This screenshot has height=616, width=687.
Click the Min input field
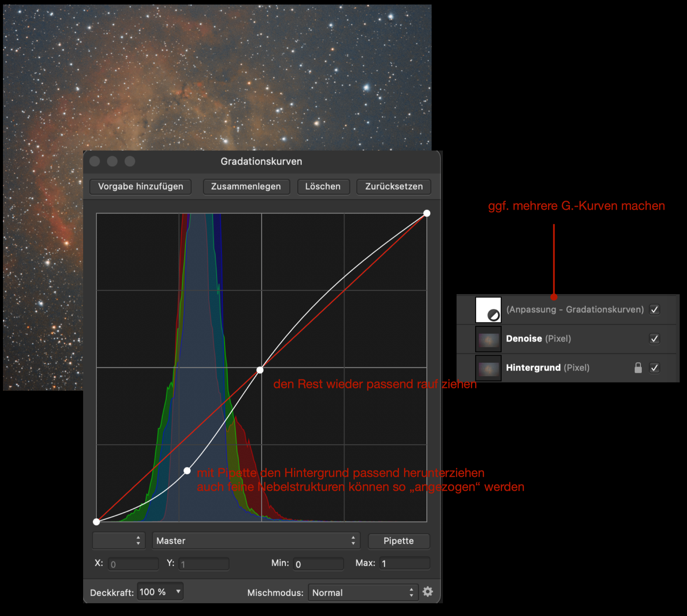click(x=318, y=564)
